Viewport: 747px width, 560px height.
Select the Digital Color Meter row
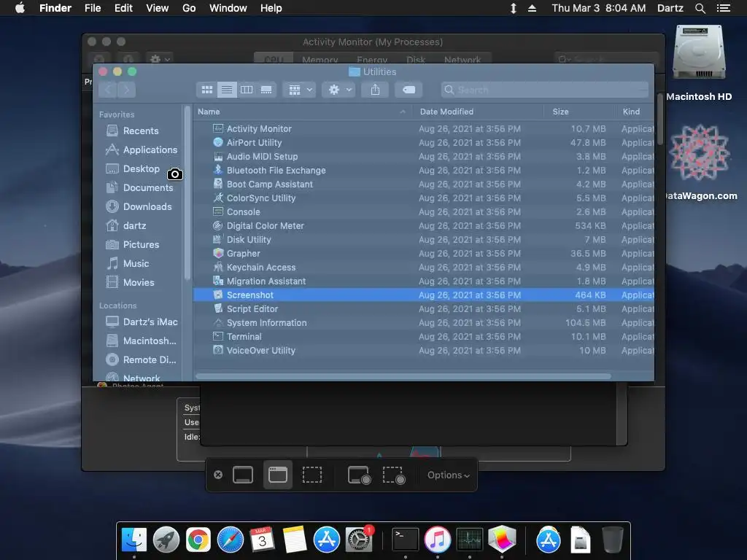coord(424,226)
